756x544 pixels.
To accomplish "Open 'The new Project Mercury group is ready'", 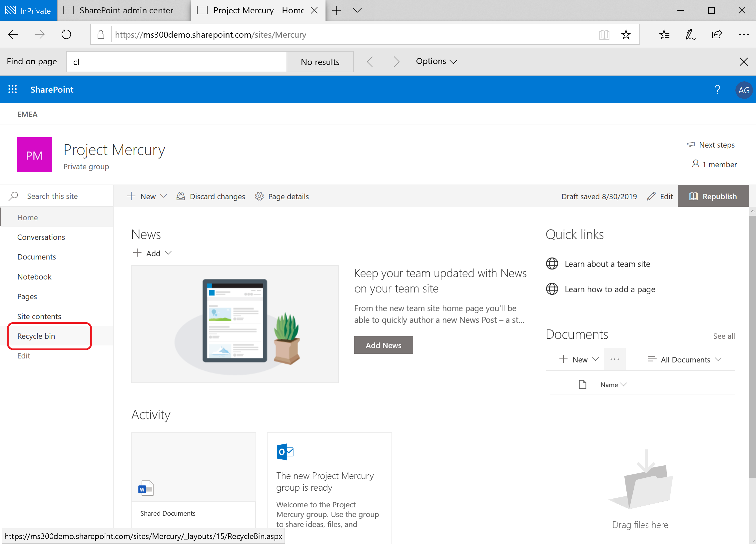I will (x=325, y=481).
